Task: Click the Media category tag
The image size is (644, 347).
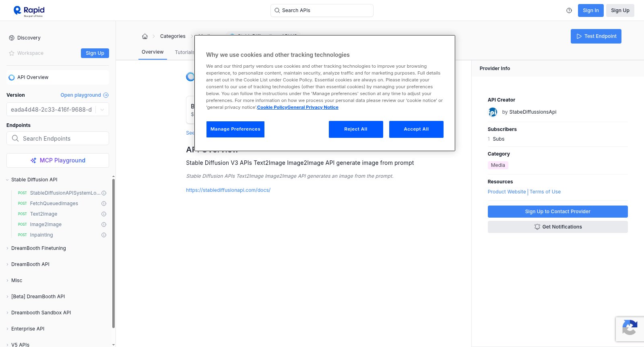Action: coord(498,165)
